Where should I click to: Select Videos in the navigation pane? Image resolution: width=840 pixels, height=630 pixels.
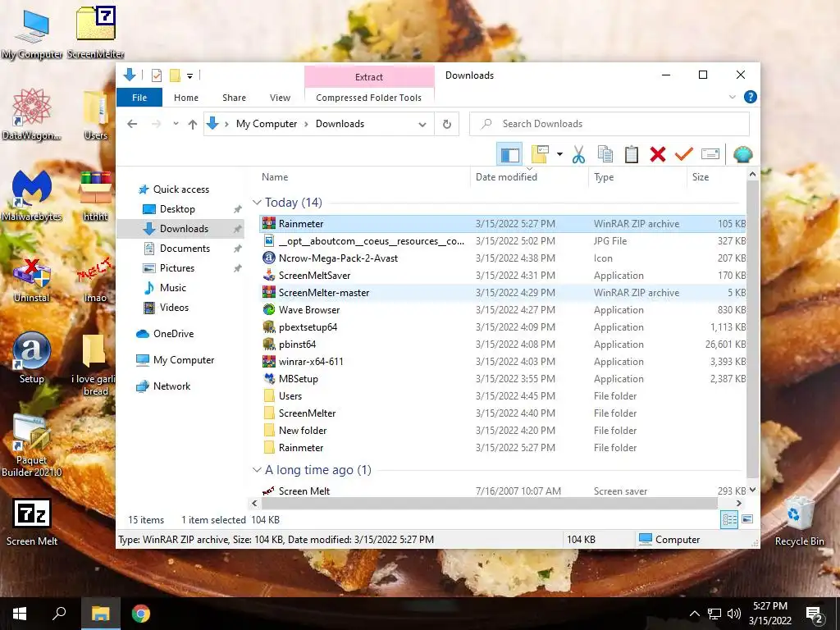[x=174, y=308]
